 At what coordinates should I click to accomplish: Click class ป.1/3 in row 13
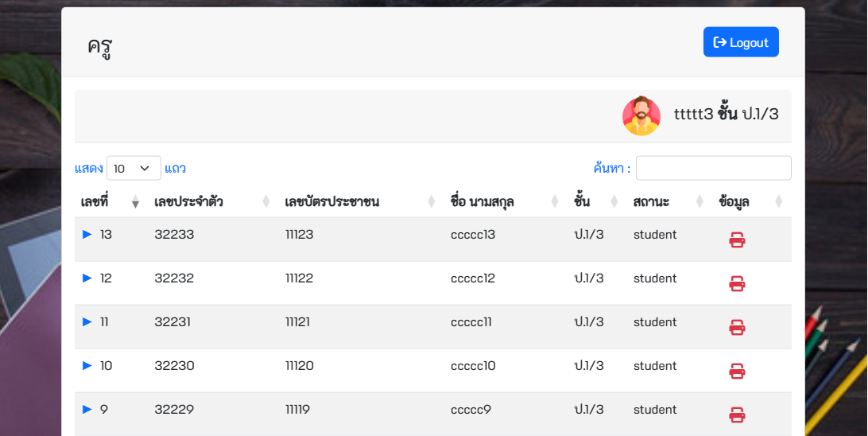[x=589, y=235]
